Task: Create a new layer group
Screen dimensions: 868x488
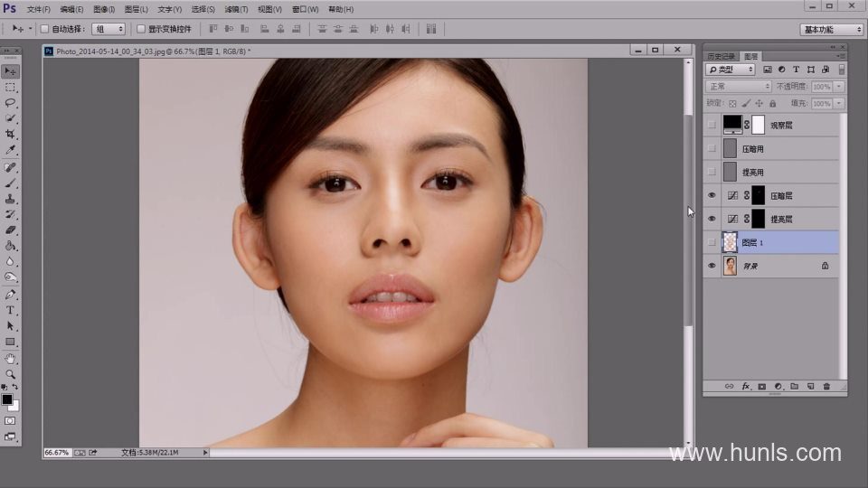Action: [x=795, y=386]
